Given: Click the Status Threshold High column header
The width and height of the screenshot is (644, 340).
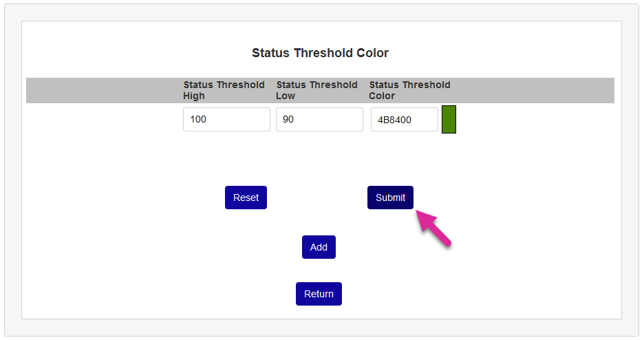Looking at the screenshot, I should (224, 90).
